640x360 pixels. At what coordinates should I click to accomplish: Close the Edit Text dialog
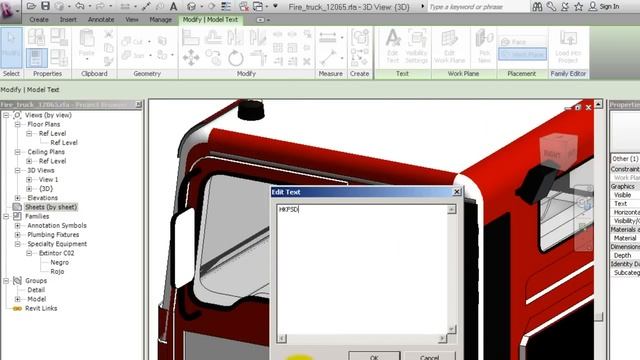click(457, 191)
